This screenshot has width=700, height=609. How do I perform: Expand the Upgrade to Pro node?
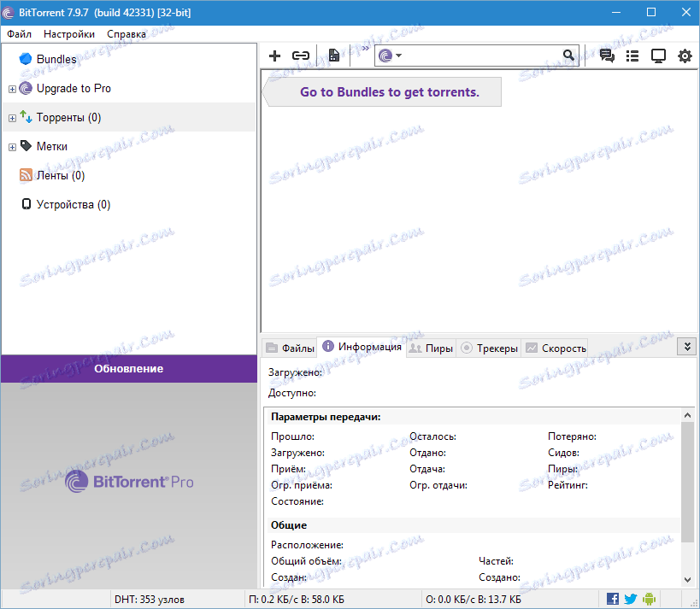pyautogui.click(x=13, y=89)
